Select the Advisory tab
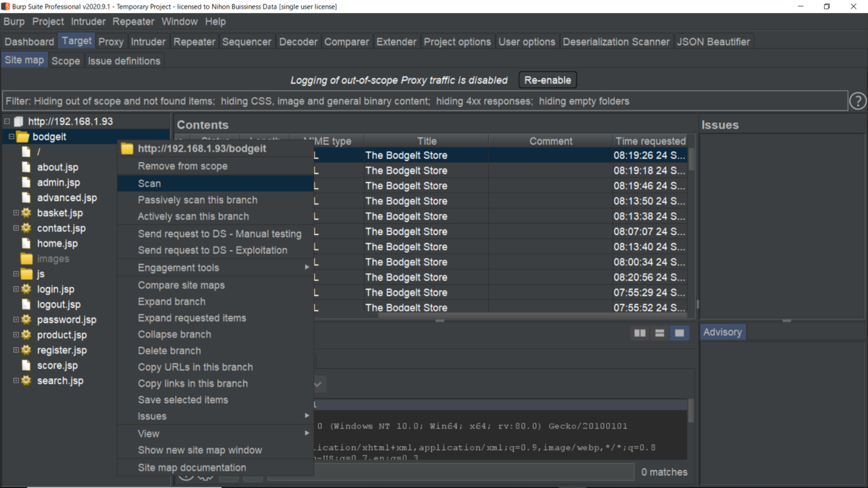Viewport: 868px width, 488px height. (x=723, y=332)
